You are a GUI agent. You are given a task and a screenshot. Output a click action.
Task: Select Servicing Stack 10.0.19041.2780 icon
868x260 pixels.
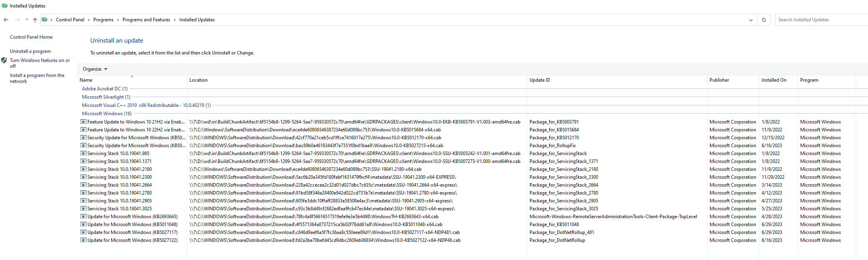tap(84, 193)
